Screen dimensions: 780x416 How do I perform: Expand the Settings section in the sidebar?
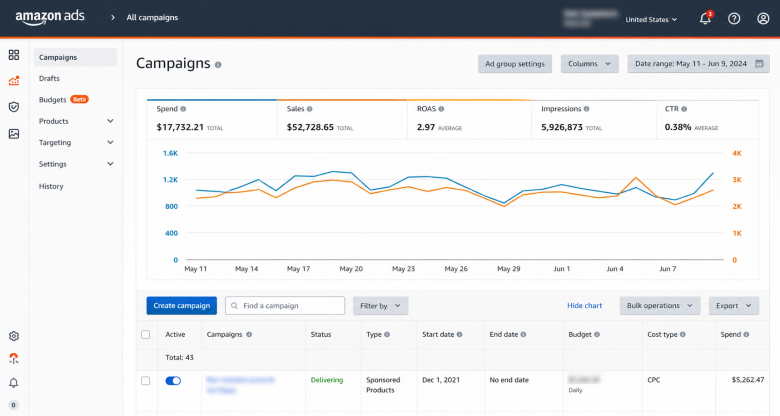click(76, 164)
